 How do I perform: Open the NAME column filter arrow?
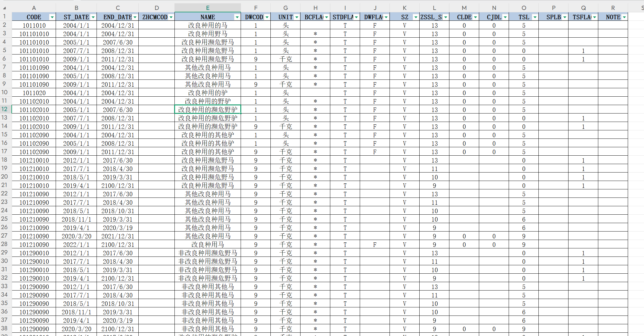237,17
